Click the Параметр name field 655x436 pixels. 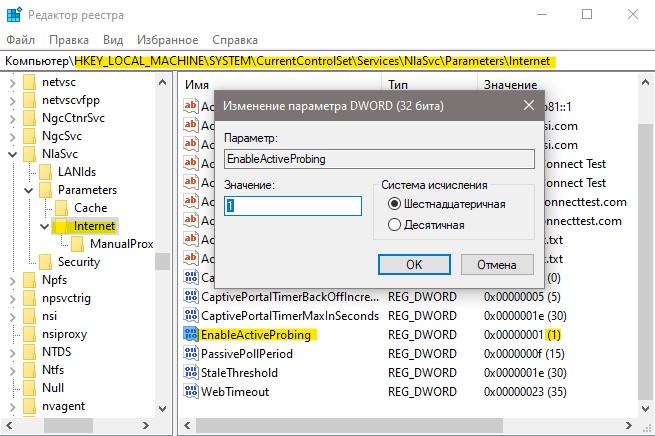379,159
